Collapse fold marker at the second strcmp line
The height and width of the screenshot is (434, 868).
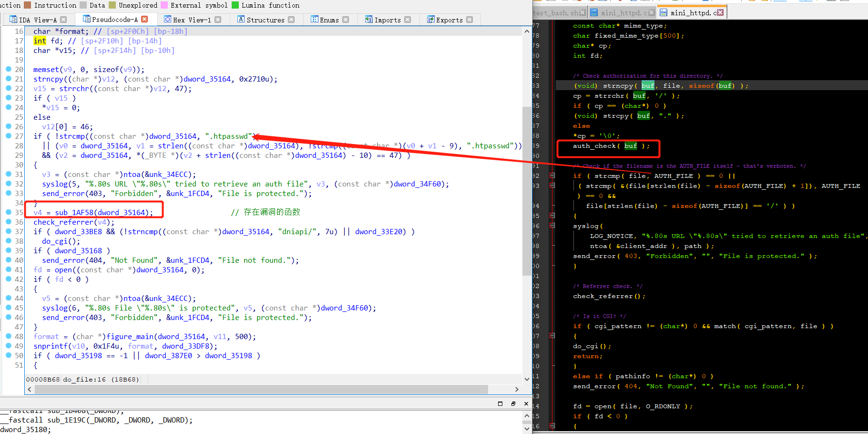(552, 186)
